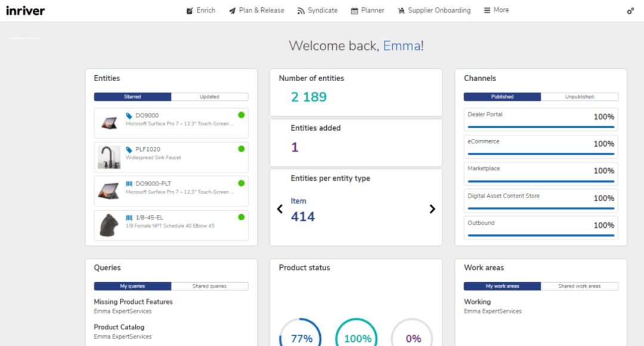
Task: Click the Emma name link in welcome message
Action: [402, 45]
